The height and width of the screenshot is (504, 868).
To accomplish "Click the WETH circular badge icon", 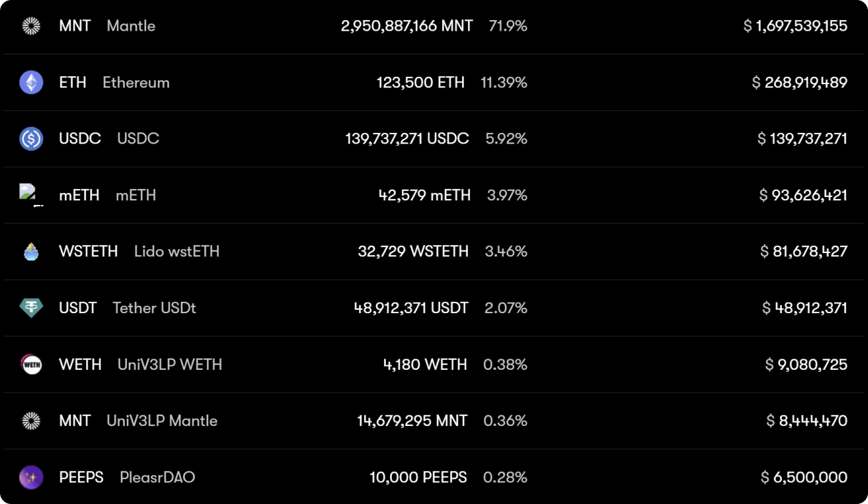I will point(31,364).
